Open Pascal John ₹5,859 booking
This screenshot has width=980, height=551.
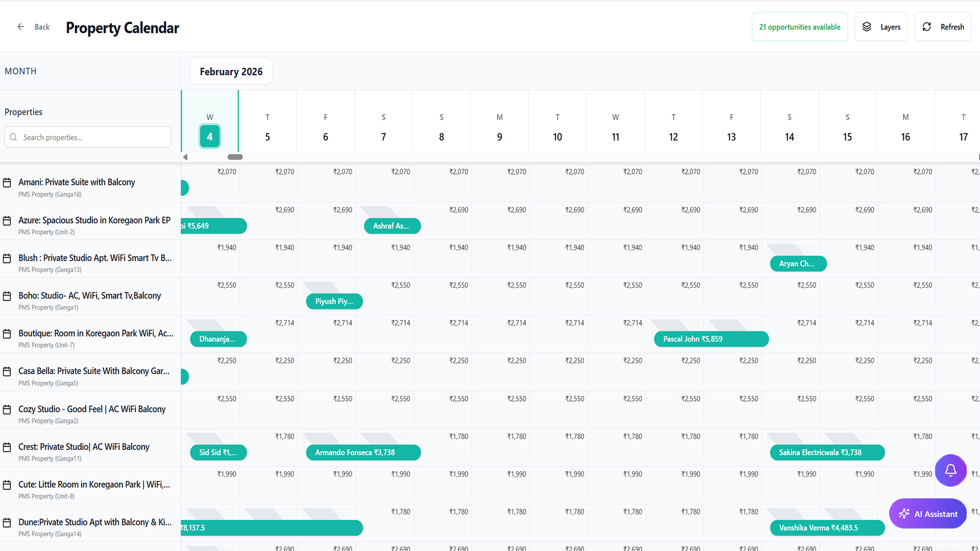click(x=710, y=339)
